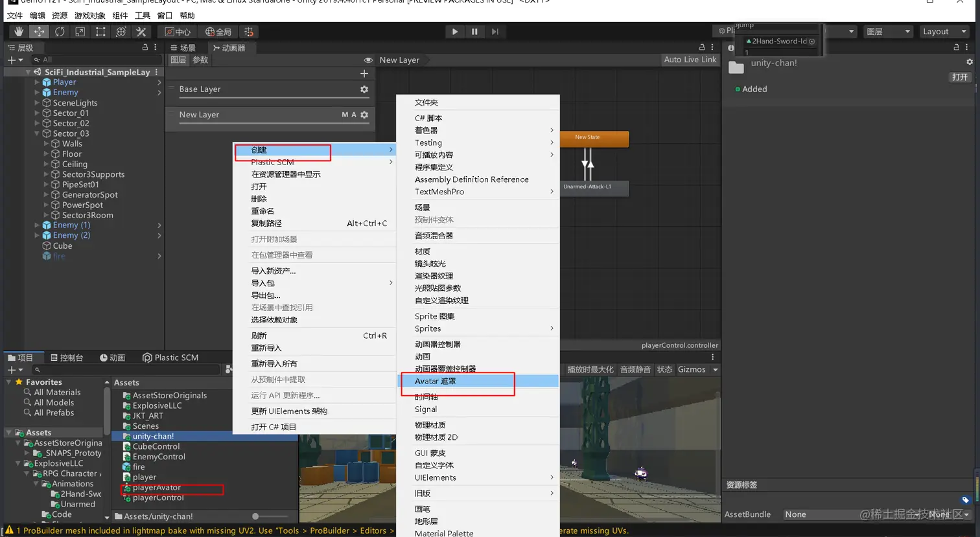Collapse the Sector_03 tree node
980x537 pixels.
click(37, 133)
